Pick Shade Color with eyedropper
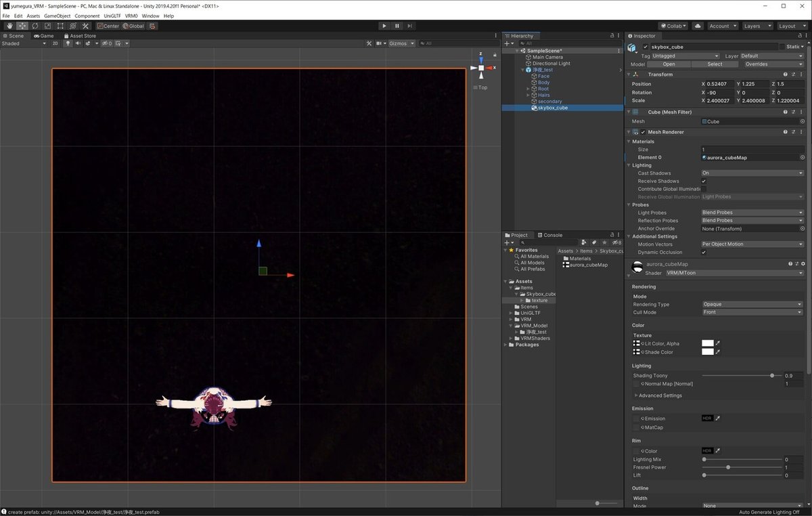 click(x=718, y=352)
